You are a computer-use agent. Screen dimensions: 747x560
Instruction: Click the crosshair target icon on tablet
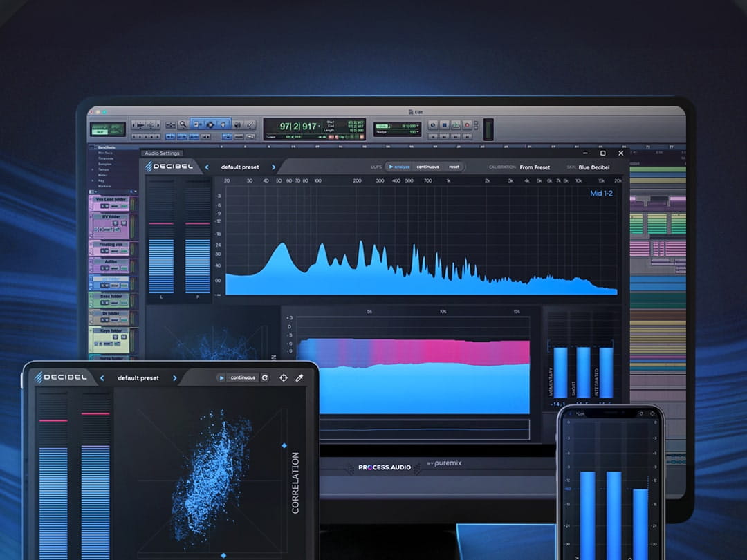point(284,377)
